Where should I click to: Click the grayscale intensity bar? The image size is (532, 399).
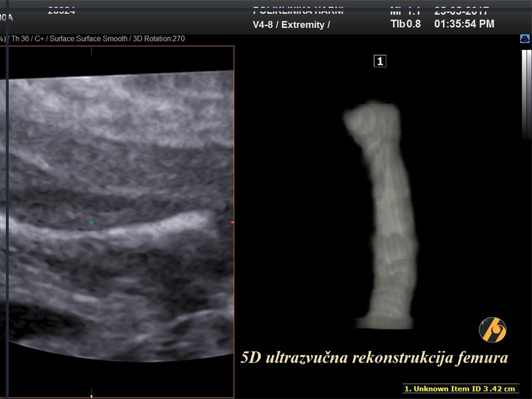pos(526,94)
